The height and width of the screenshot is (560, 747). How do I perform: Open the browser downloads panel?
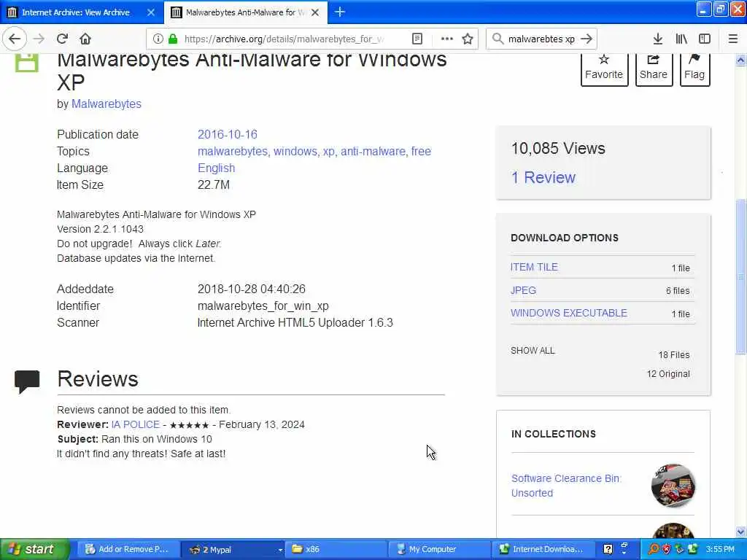(657, 39)
